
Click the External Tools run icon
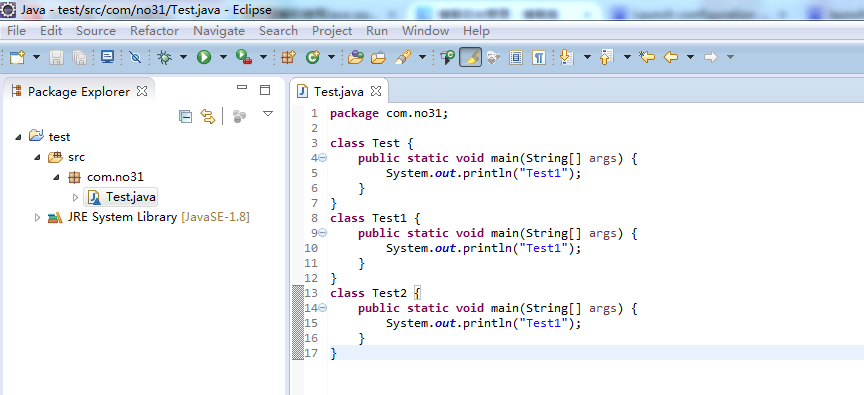pyautogui.click(x=244, y=57)
